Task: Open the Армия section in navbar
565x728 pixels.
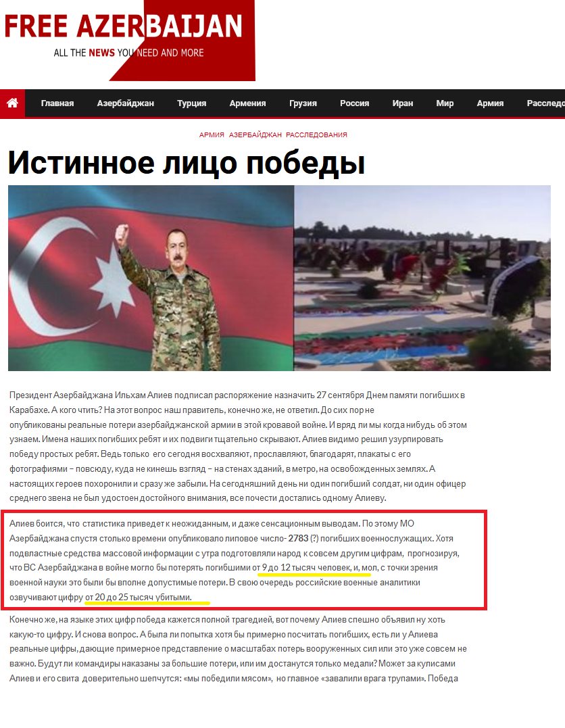Action: pos(490,103)
